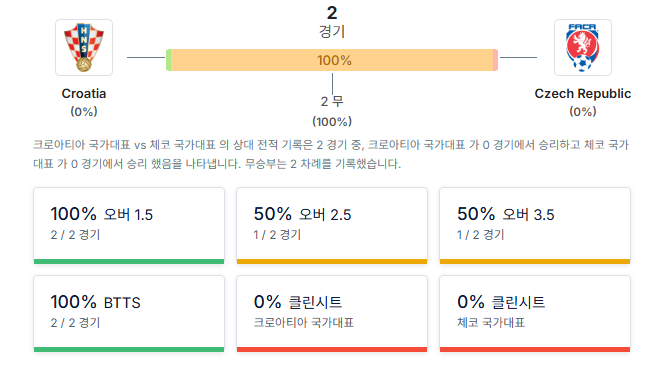The width and height of the screenshot is (664, 366).
Task: Open the Czech Republic team name link
Action: (583, 94)
